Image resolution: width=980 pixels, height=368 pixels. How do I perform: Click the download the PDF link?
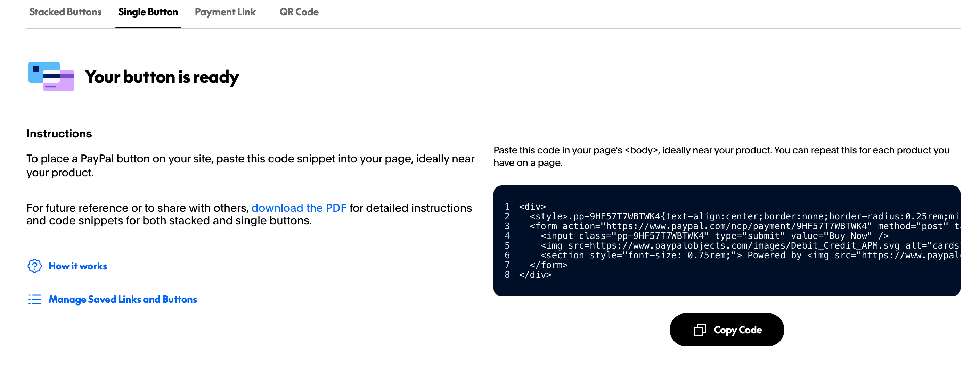click(x=299, y=208)
